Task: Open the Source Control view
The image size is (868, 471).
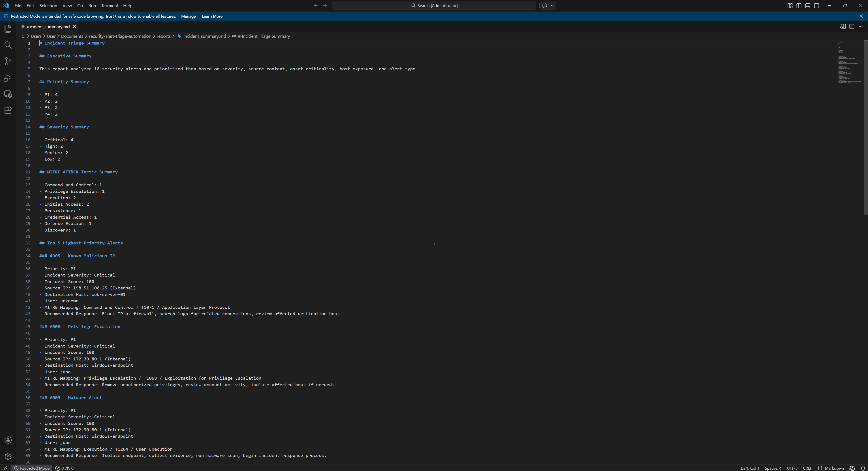Action: coord(8,61)
